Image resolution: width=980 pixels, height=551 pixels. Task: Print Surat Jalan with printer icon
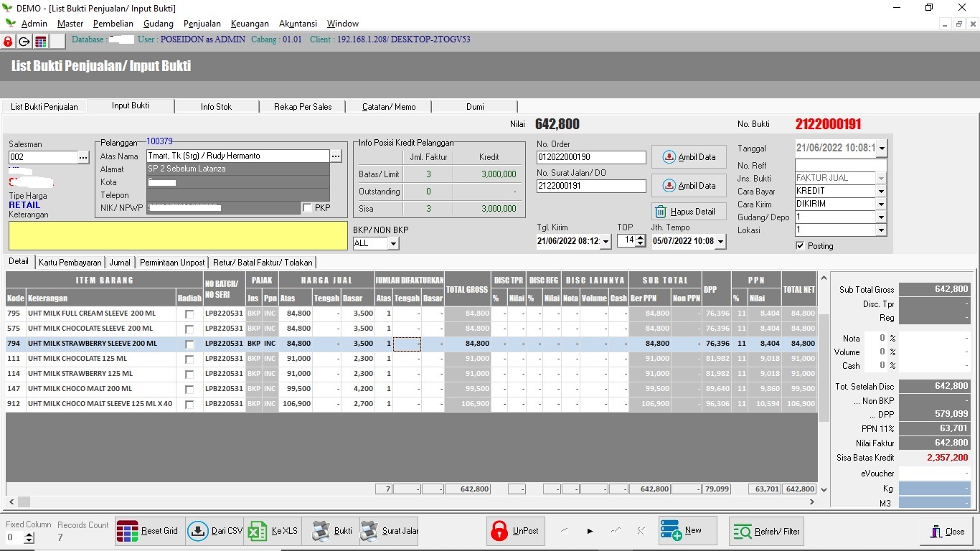coord(369,532)
